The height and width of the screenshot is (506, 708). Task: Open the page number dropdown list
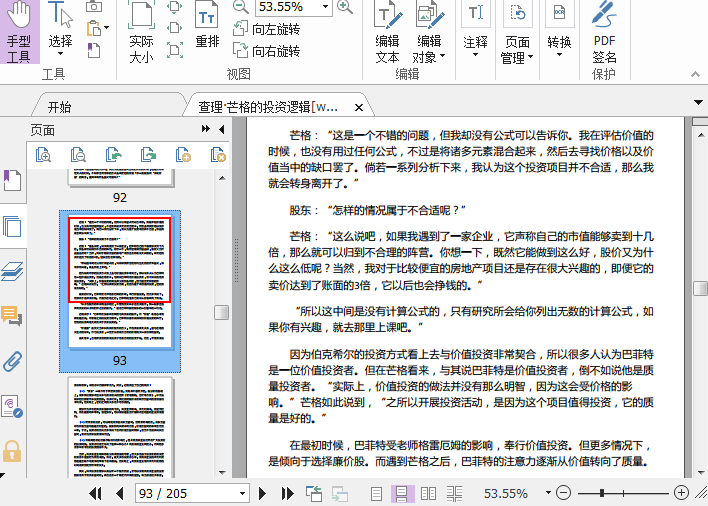pyautogui.click(x=238, y=494)
